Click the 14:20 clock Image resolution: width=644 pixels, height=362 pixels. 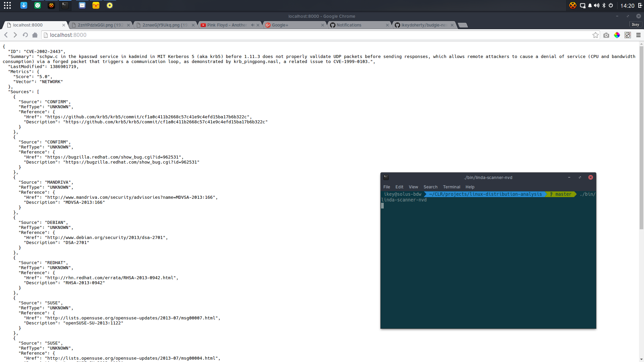pos(627,6)
